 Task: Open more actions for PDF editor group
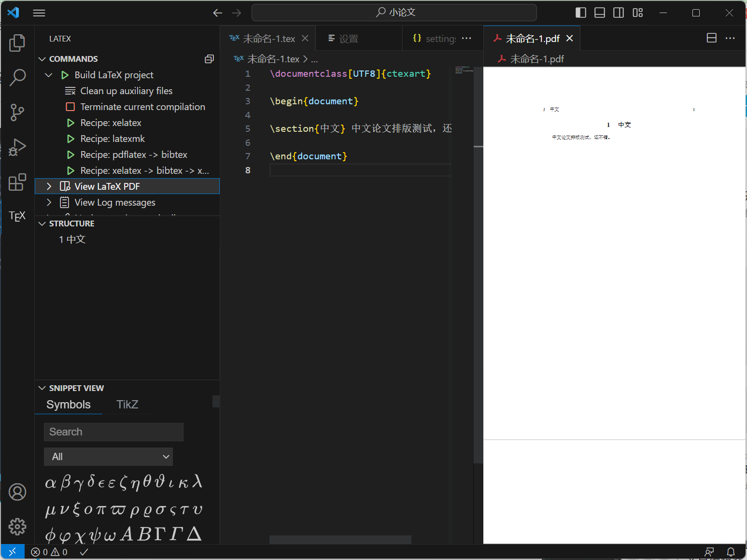[x=730, y=38]
